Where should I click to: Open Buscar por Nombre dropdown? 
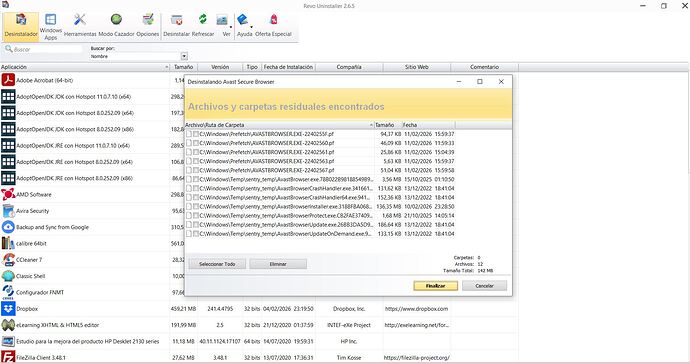(x=184, y=56)
